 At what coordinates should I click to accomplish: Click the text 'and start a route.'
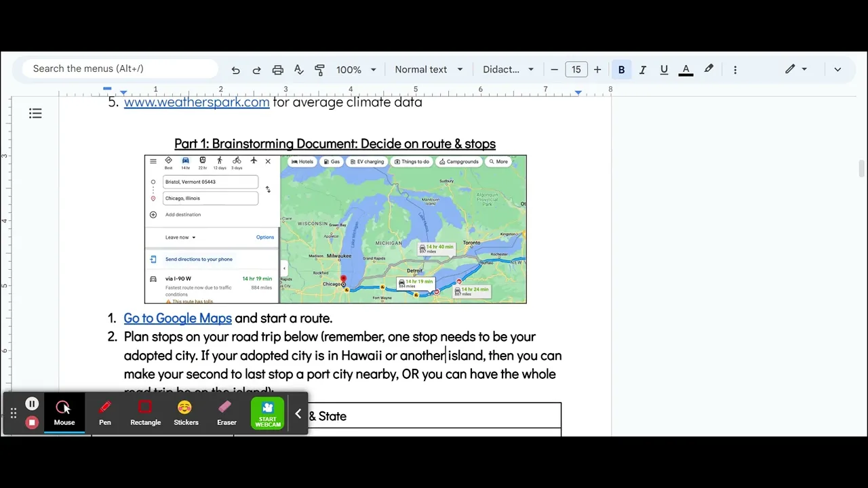(283, 318)
